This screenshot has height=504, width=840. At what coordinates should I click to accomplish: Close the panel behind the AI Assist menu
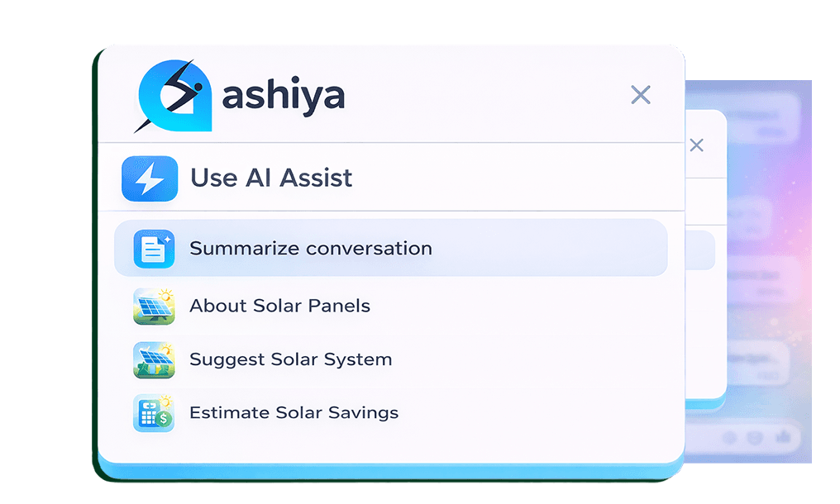[x=697, y=145]
